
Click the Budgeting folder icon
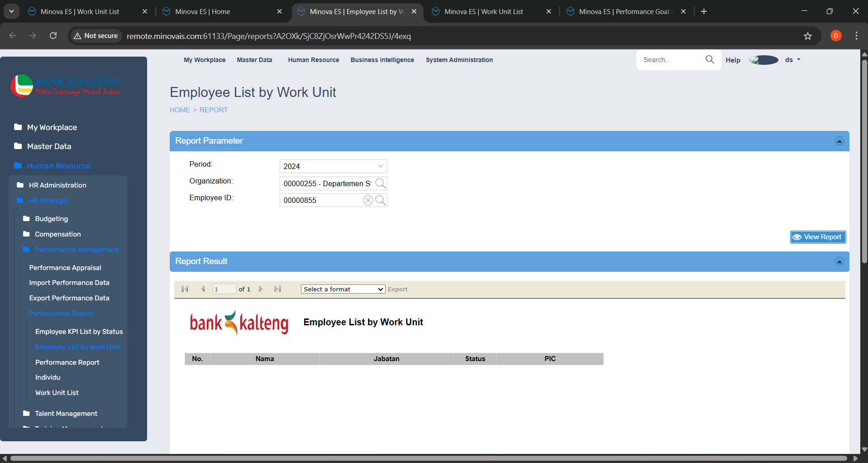click(x=26, y=218)
